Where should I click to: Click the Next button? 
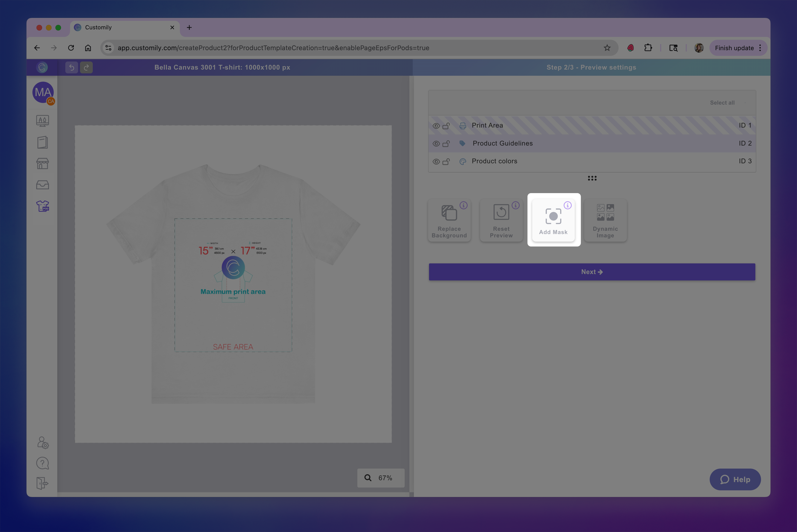click(x=592, y=272)
